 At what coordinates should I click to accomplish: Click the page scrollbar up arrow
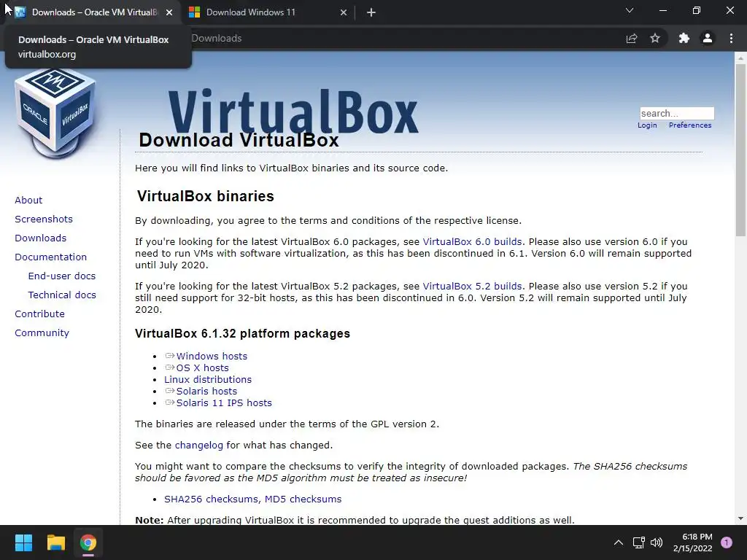coord(740,58)
